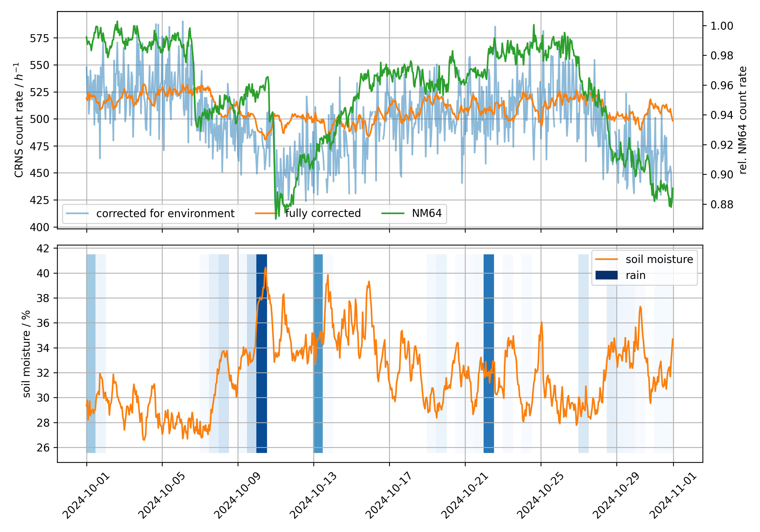
Task: Click the 2024-10-13 x-axis date label
Action: point(313,496)
